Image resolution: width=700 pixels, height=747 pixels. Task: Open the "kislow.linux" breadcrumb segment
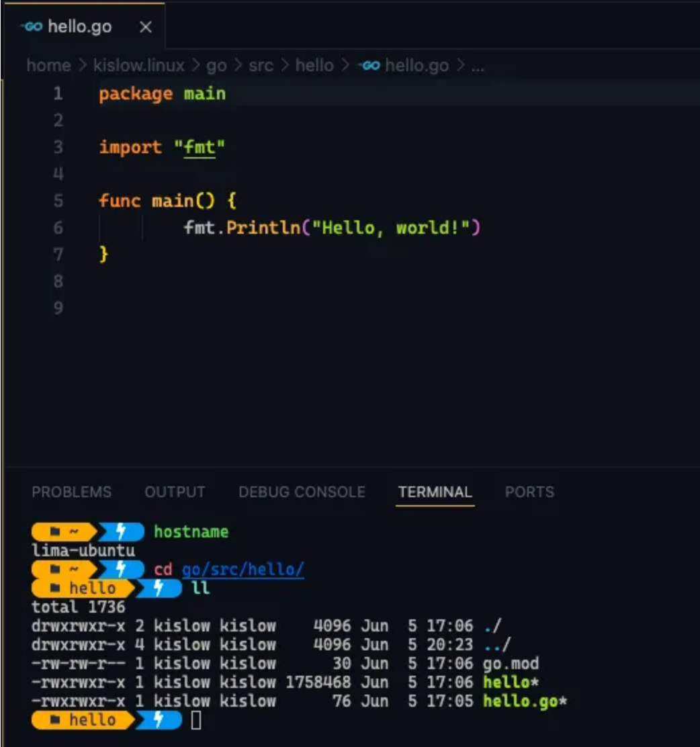pos(138,66)
